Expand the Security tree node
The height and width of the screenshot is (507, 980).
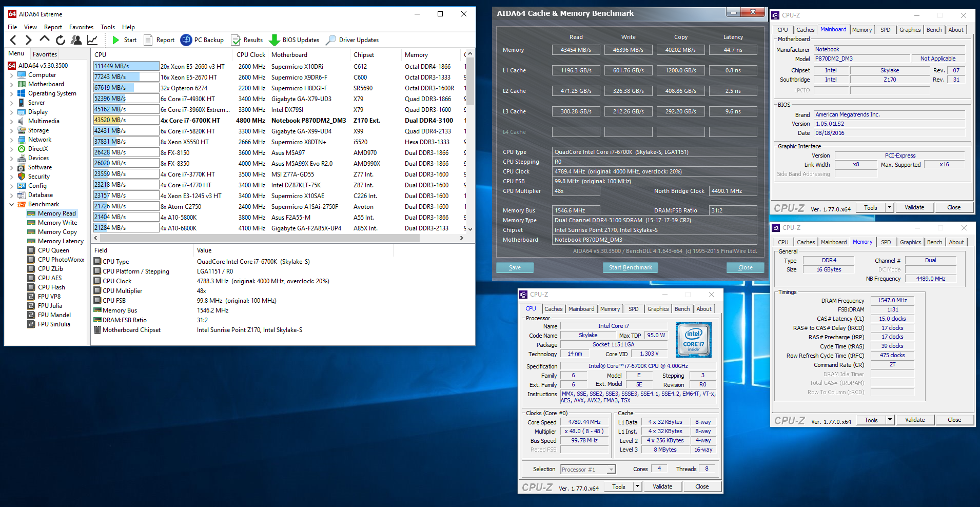click(12, 177)
